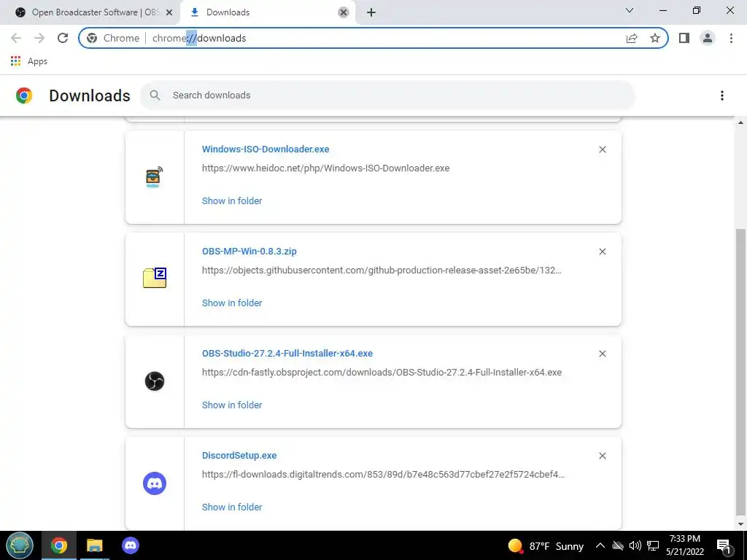Screen dimensions: 747x560
Task: Open the Downloads page more actions menu
Action: pos(721,96)
